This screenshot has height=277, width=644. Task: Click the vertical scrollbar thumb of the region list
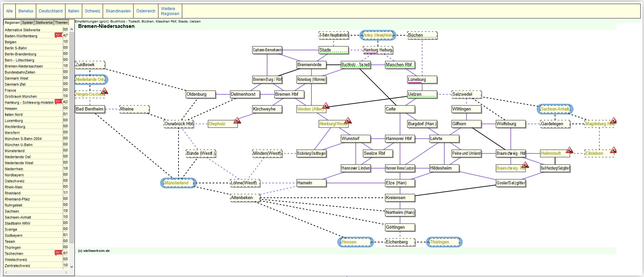click(x=71, y=134)
